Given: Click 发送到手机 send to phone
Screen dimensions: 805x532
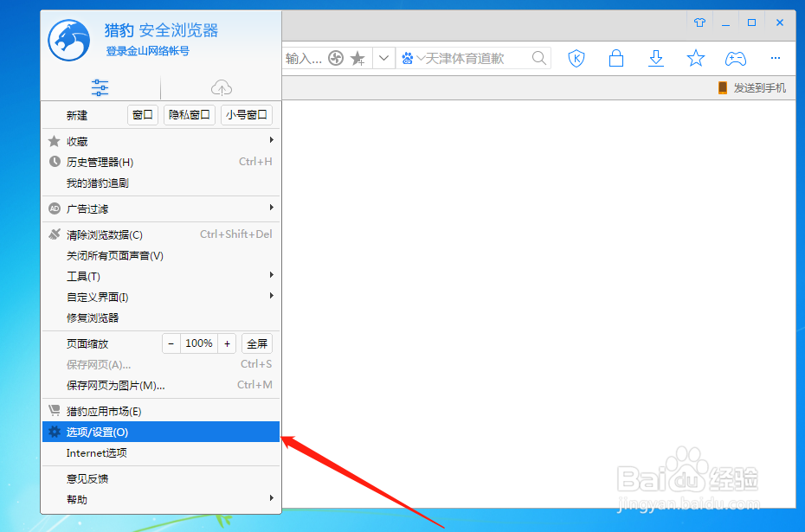Looking at the screenshot, I should click(x=751, y=87).
